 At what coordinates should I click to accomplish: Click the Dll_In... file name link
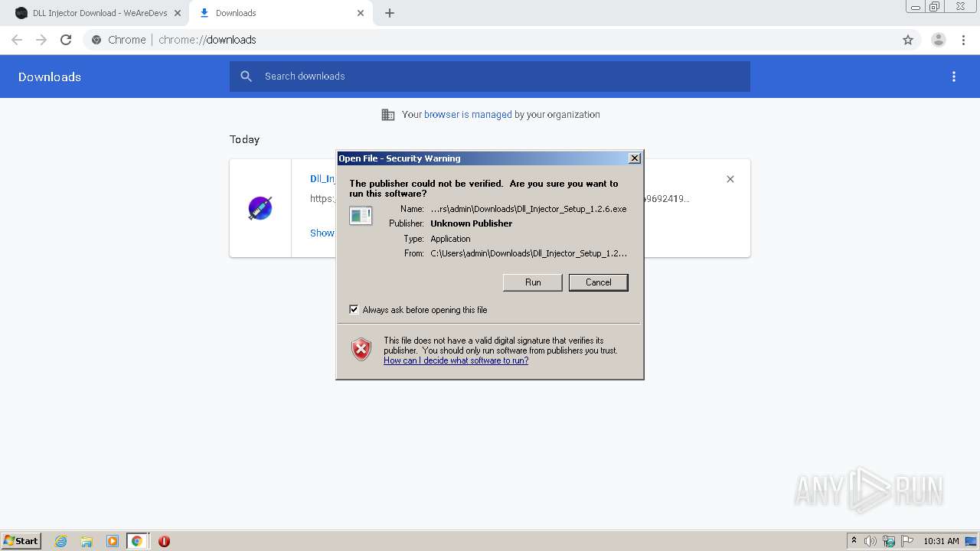click(322, 178)
